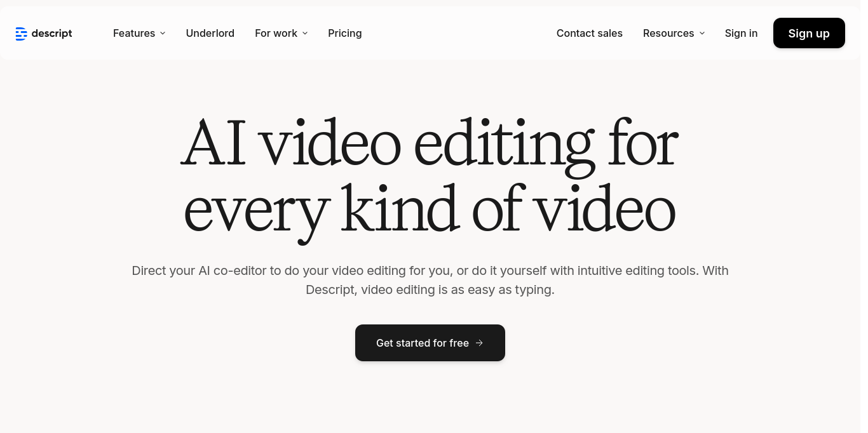Click the Descript logo icon

coord(21,34)
